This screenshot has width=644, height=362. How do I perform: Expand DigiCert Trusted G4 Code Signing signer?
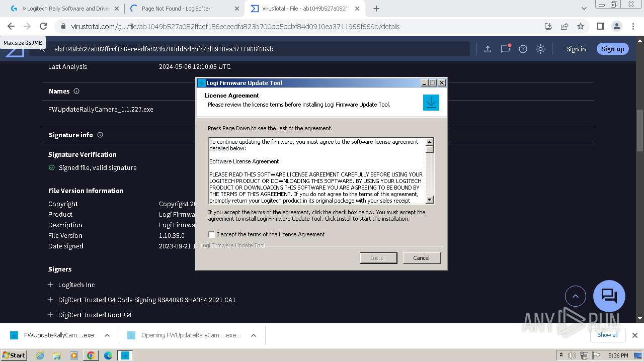pyautogui.click(x=50, y=300)
